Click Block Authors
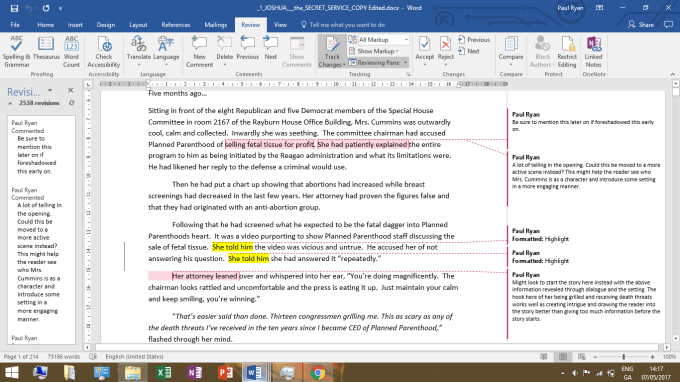This screenshot has height=382, width=680. tap(542, 52)
